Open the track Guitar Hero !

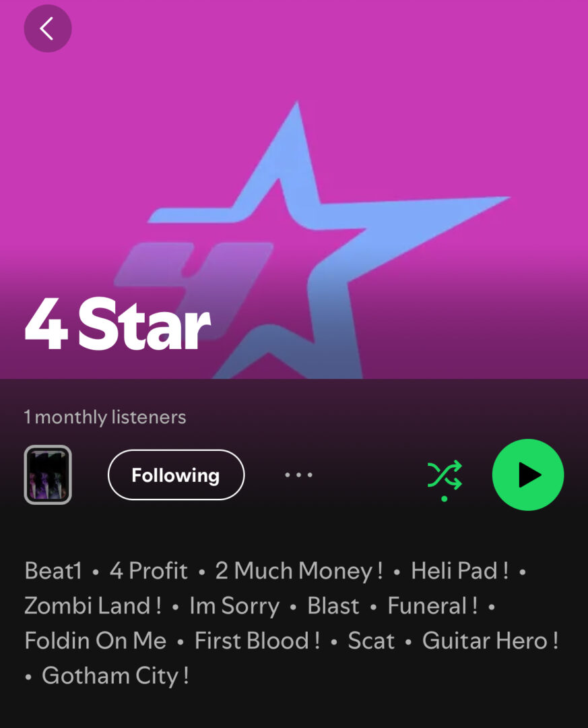pos(490,641)
